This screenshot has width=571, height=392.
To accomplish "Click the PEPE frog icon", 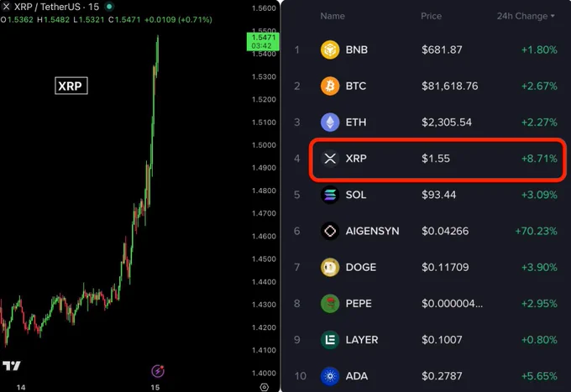I will [x=330, y=304].
